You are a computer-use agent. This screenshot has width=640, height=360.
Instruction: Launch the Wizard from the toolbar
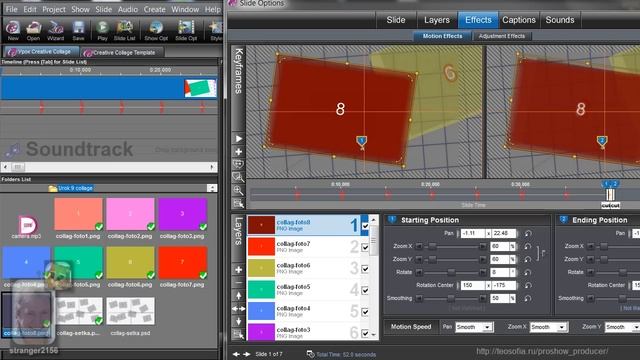(56, 30)
